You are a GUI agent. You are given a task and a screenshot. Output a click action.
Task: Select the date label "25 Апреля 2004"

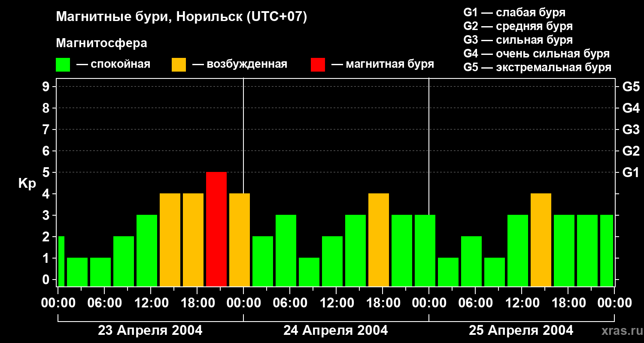[x=521, y=331]
